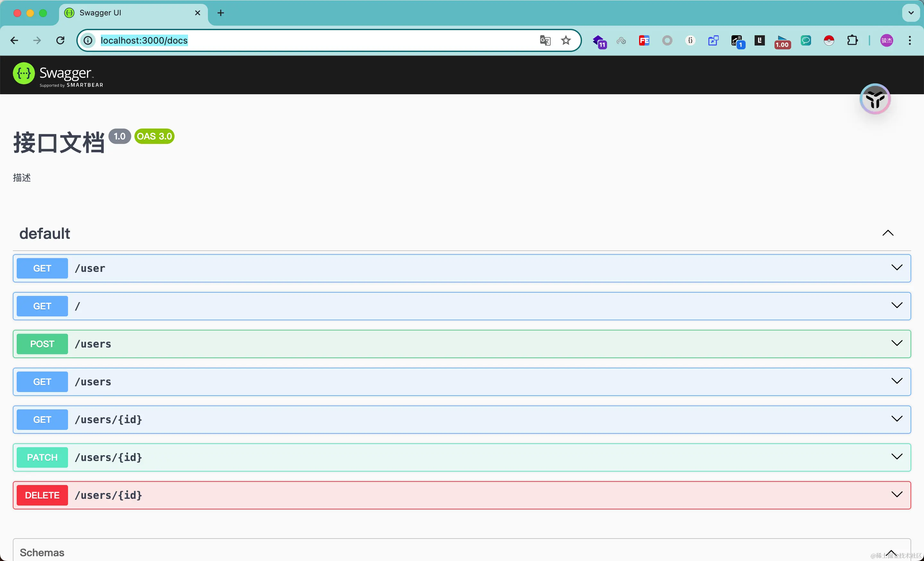Viewport: 924px width, 561px height.
Task: Click the PATCH method button for /users/{id}
Action: coord(42,457)
